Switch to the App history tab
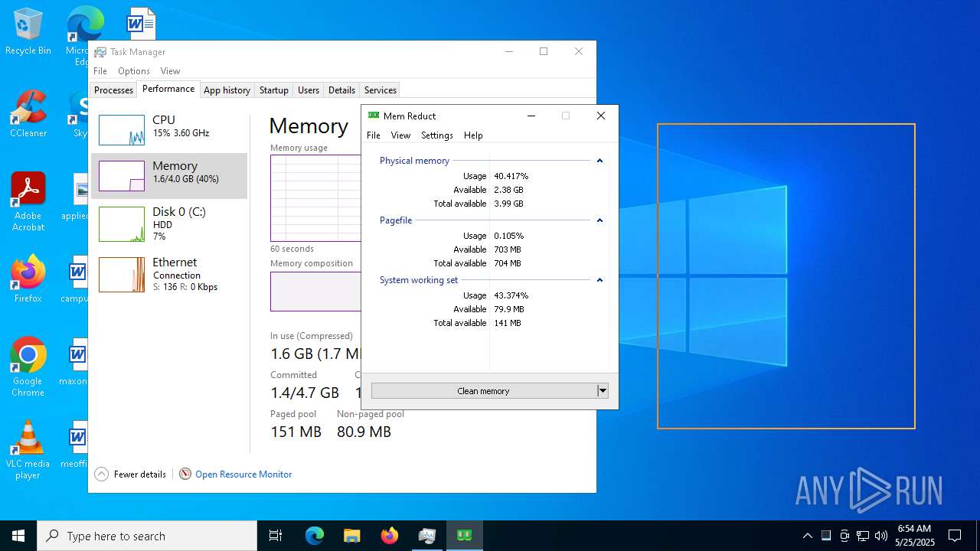The image size is (980, 551). 227,90
